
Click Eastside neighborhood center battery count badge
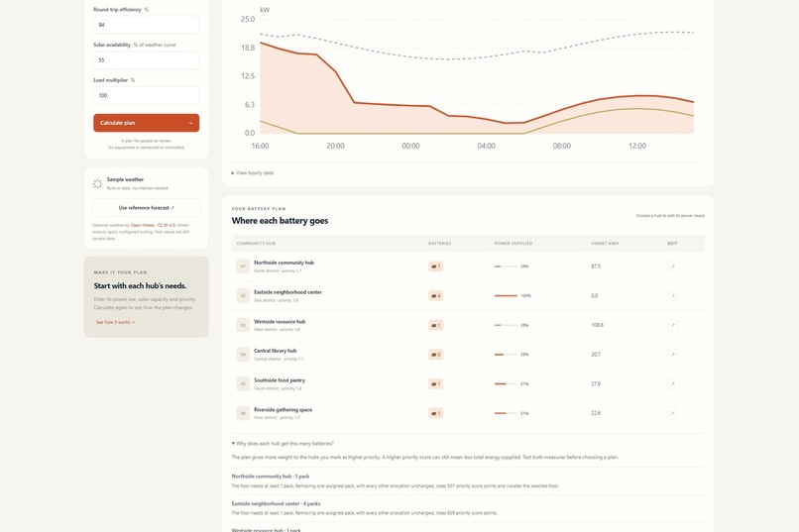tap(435, 296)
